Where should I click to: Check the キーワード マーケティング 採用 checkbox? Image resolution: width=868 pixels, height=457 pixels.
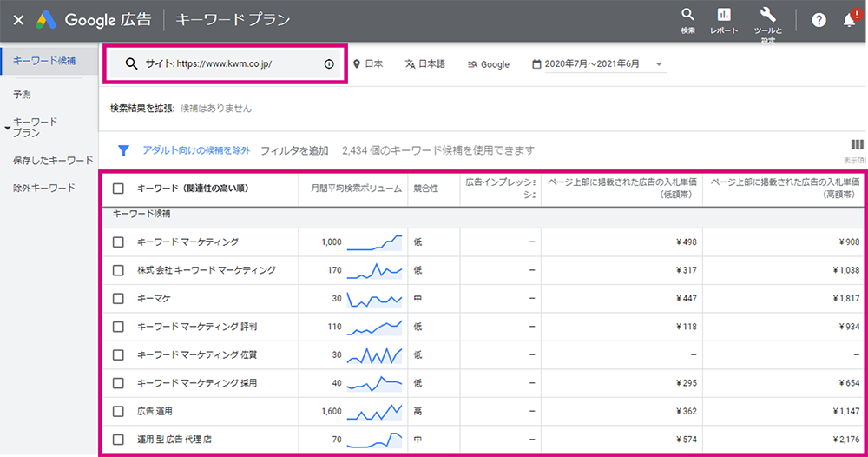[x=118, y=383]
